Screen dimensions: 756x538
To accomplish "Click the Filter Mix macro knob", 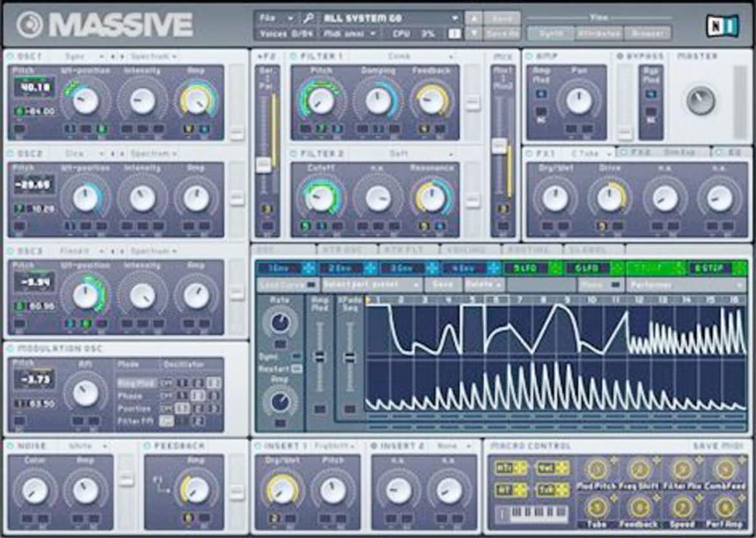I will 682,469.
